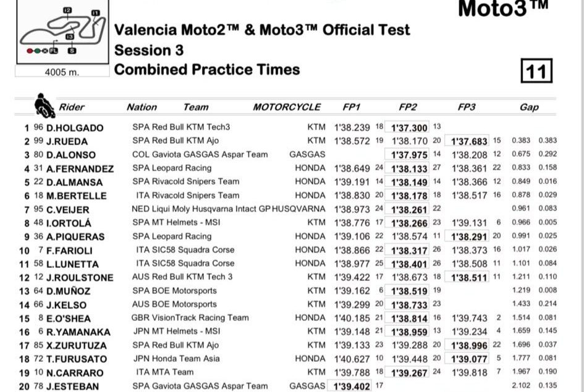Click the green dot in circuit legend

[x=38, y=50]
